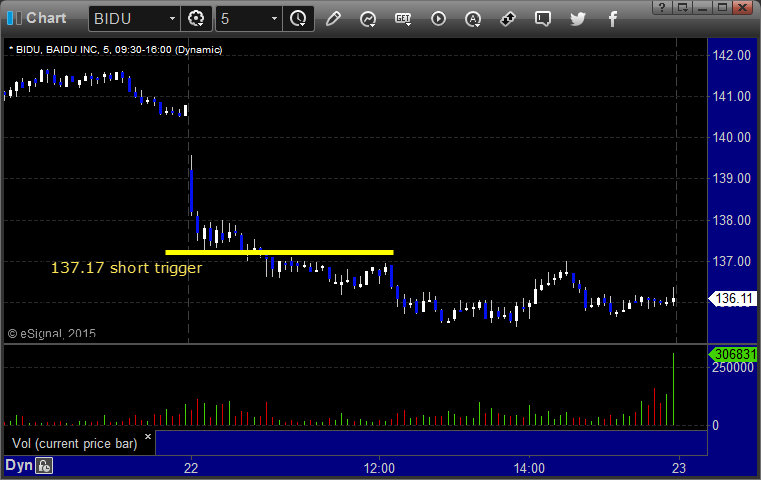Share the chart on Twitter

(578, 19)
